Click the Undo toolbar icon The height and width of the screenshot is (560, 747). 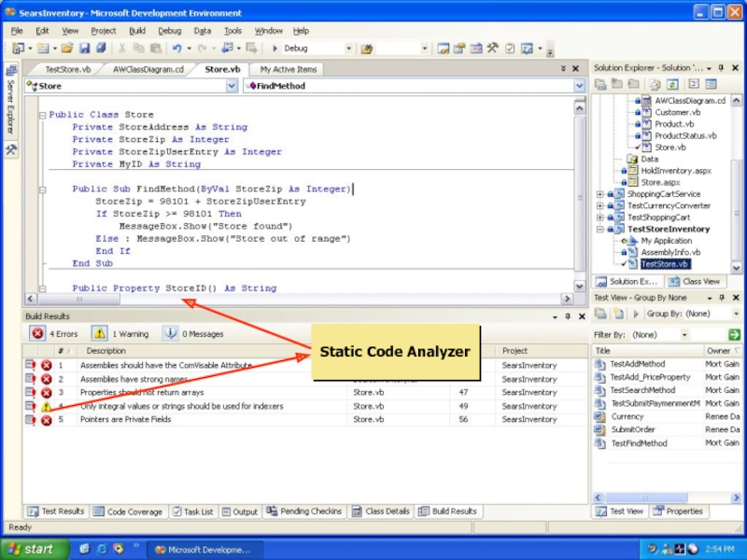click(176, 49)
